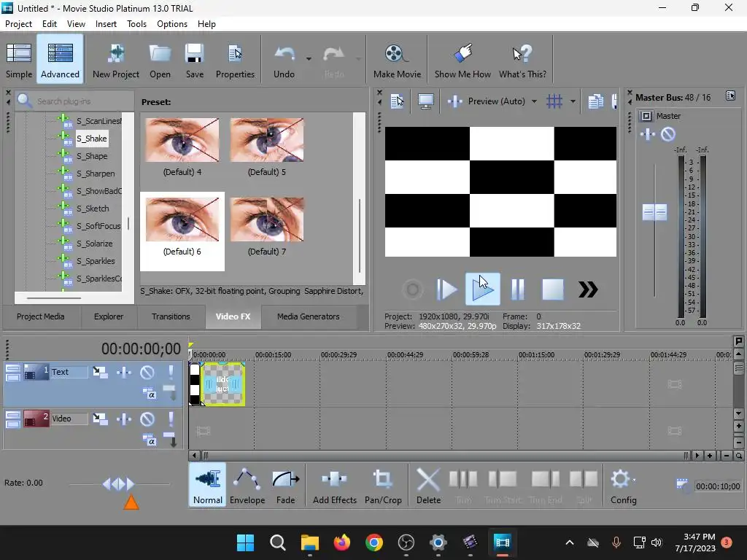Open the Project menu
The width and height of the screenshot is (747, 560).
pos(18,24)
